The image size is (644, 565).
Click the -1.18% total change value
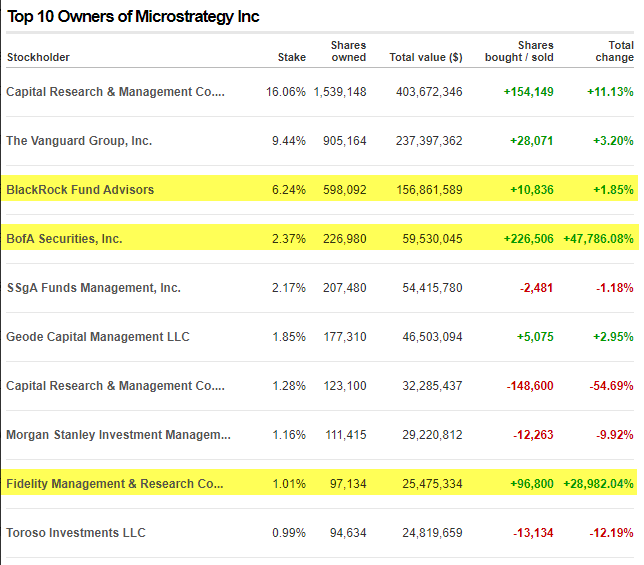click(615, 288)
